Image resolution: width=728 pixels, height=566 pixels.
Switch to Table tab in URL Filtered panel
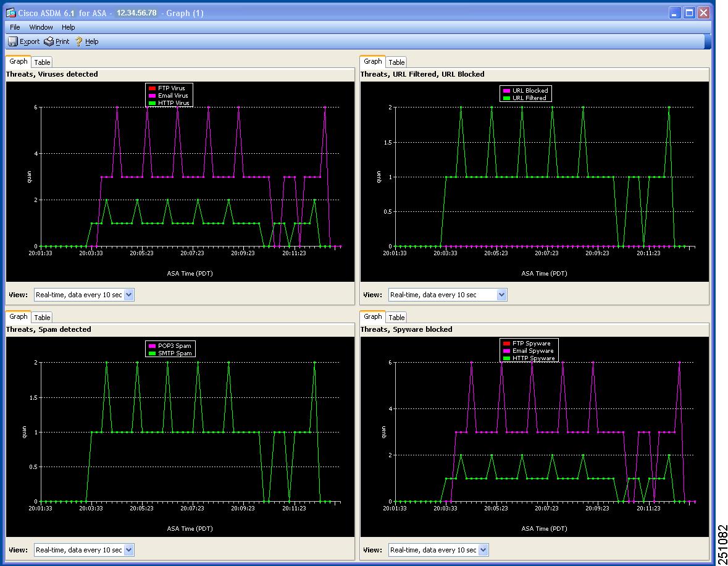point(396,62)
